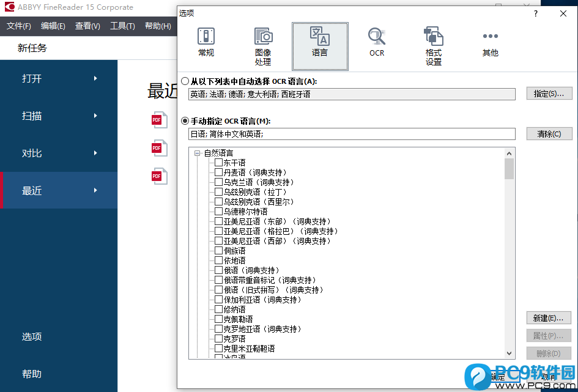Open the 查看(V) menu
578x392 pixels.
(x=87, y=26)
